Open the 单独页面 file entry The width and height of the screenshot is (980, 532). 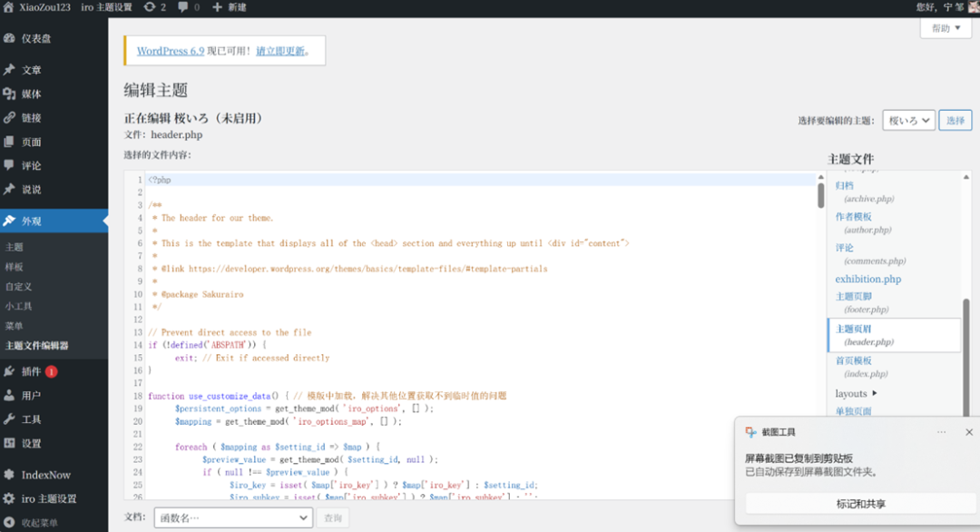[x=853, y=411]
